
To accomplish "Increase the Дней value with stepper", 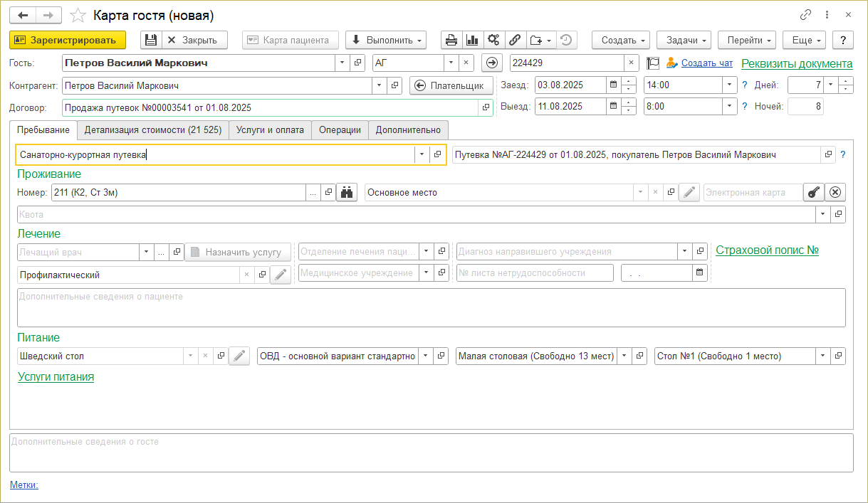I will 845,82.
